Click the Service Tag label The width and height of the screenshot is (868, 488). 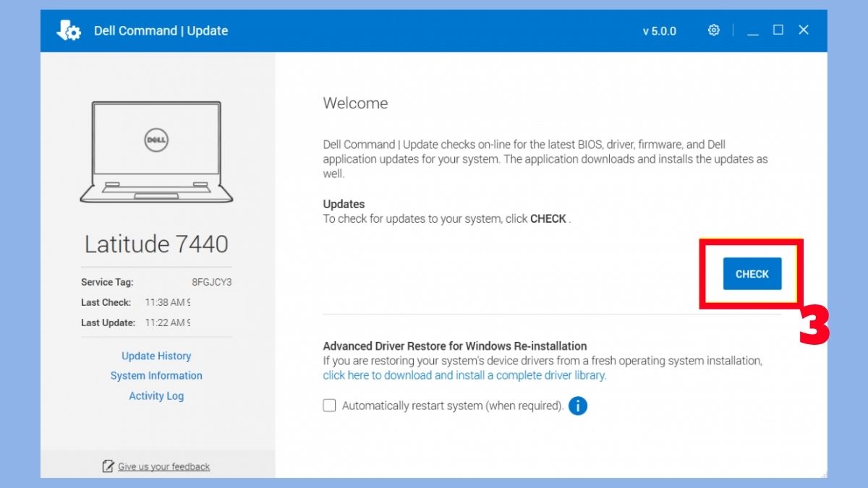coord(107,283)
